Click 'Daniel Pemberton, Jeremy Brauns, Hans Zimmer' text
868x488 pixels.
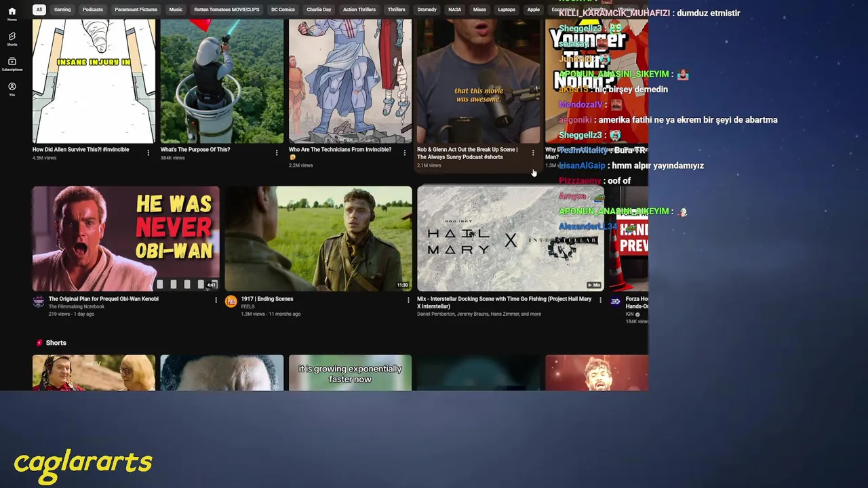[x=479, y=314]
